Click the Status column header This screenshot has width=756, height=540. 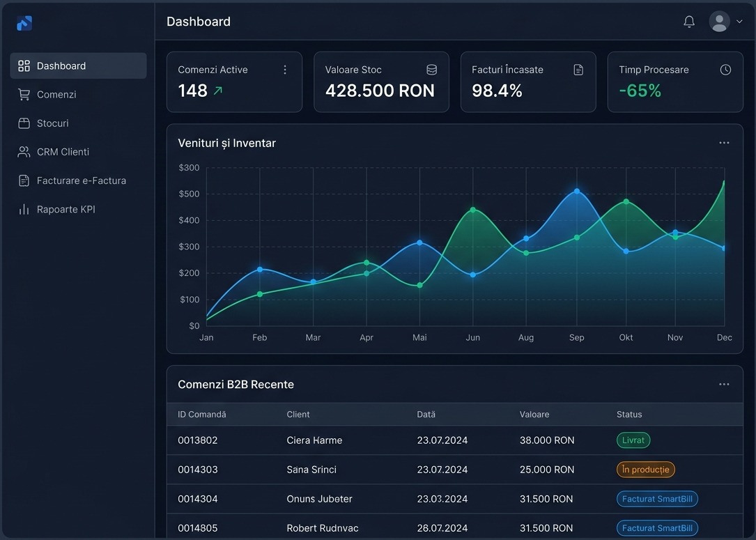(x=629, y=414)
